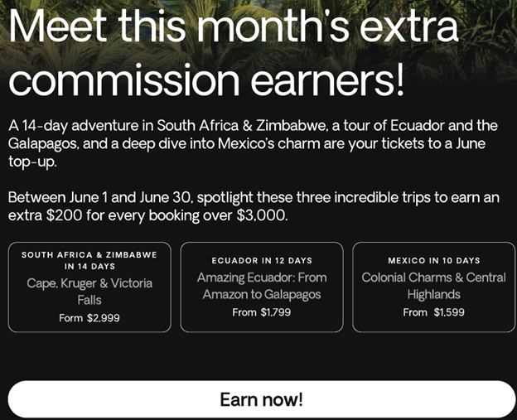517x420 pixels.
Task: Click the Cape, Kruger & Victoria Falls title
Action: pos(89,291)
